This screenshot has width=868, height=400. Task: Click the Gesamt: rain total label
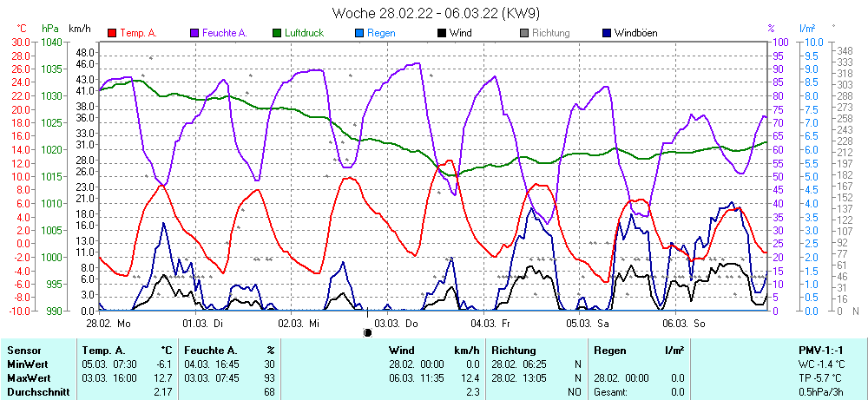609,392
